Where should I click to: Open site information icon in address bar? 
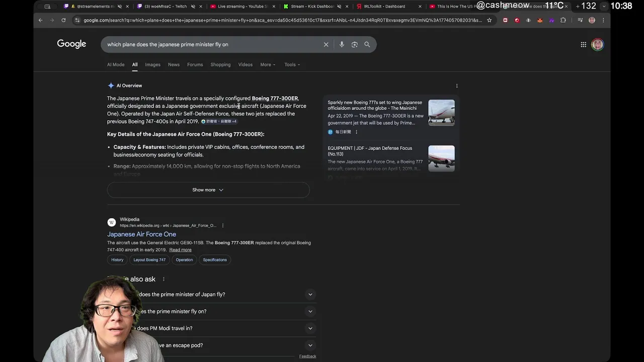(77, 20)
